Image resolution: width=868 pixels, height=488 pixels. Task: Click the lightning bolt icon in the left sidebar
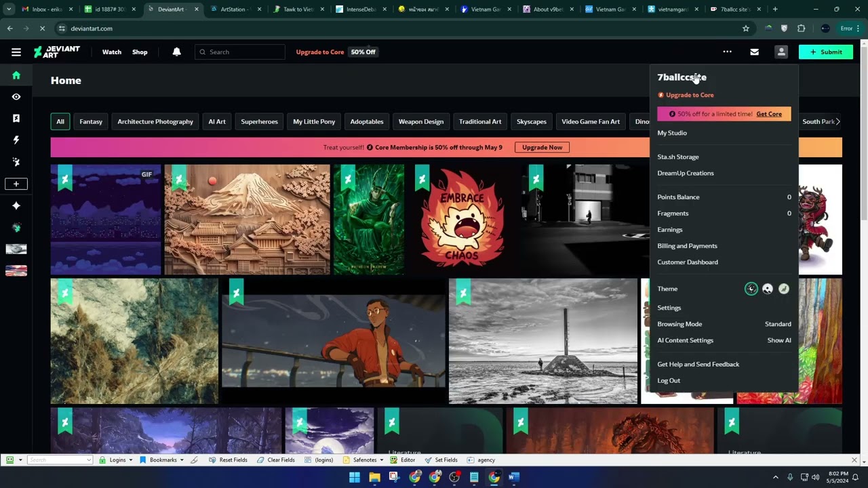16,140
